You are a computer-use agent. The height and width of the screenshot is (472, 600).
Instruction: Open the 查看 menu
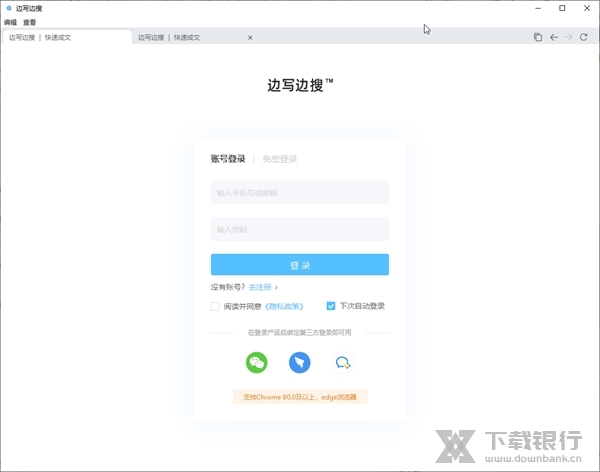(29, 22)
